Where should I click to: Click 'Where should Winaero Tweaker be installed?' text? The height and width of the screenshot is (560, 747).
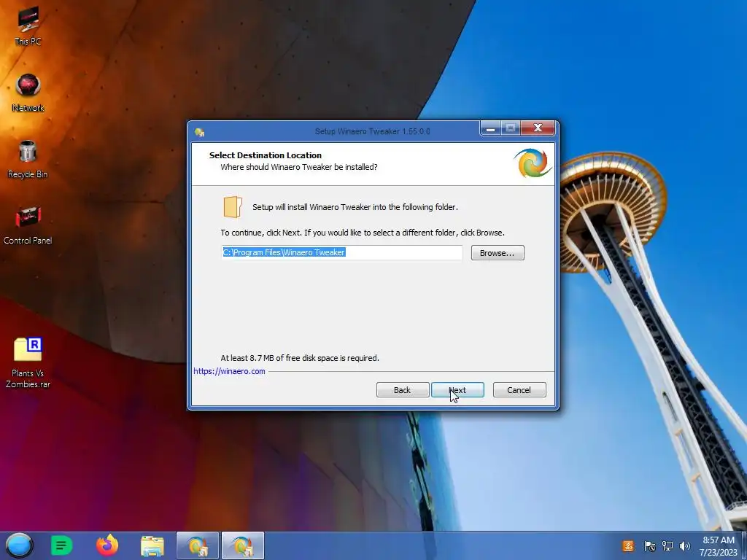pos(298,167)
